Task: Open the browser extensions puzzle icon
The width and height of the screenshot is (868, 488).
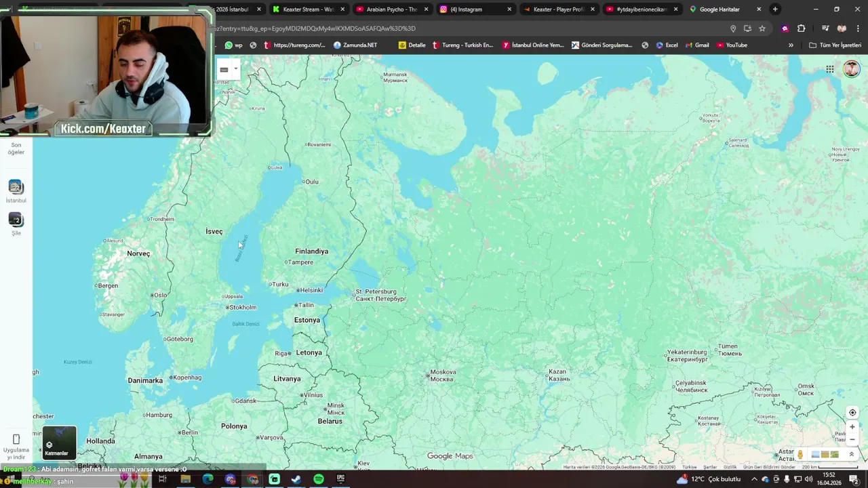Action: click(802, 28)
